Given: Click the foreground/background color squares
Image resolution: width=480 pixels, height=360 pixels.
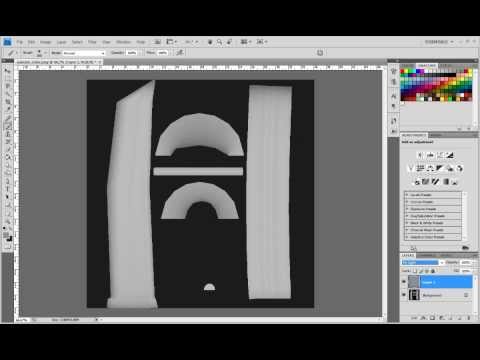Looking at the screenshot, I should point(7,237).
